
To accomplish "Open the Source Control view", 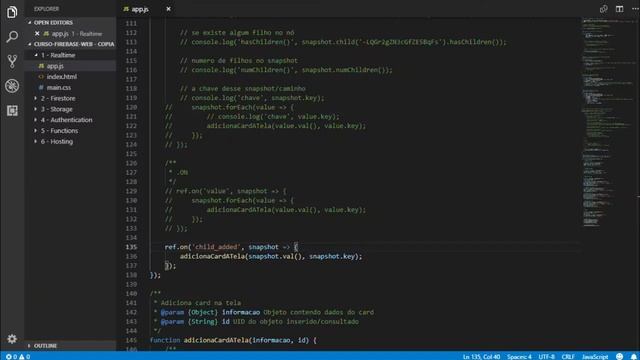I will click(12, 61).
